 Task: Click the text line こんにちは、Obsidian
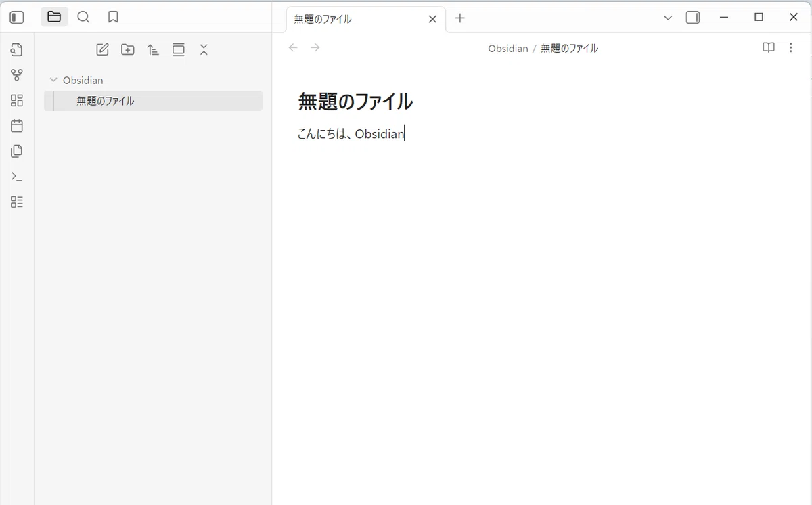click(351, 134)
